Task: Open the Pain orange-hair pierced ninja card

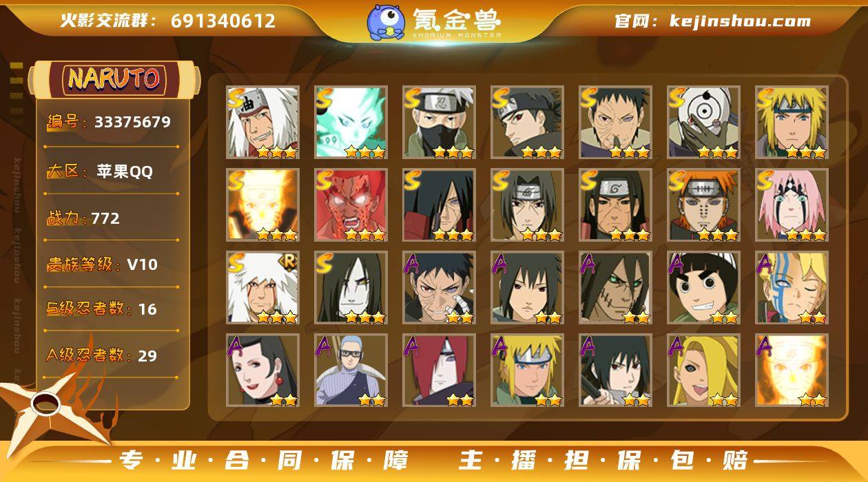Action: 704,205
